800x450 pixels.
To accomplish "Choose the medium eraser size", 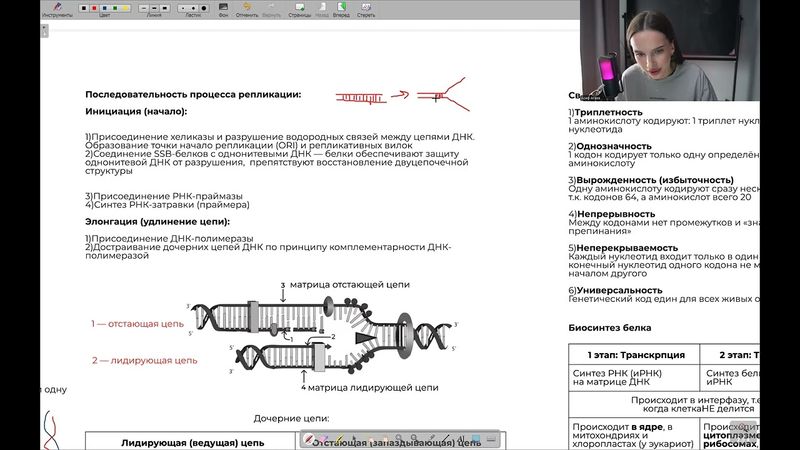I will click(x=193, y=8).
